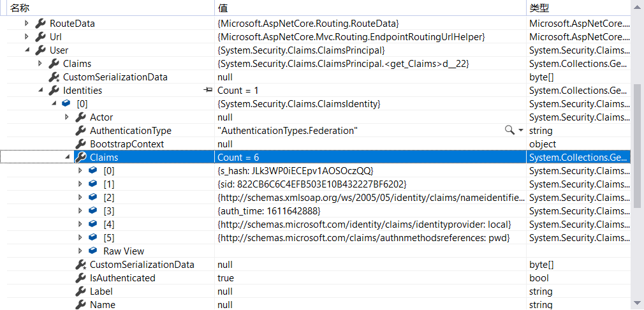Select the sid claim value cell
644x310 pixels.
pos(370,184)
